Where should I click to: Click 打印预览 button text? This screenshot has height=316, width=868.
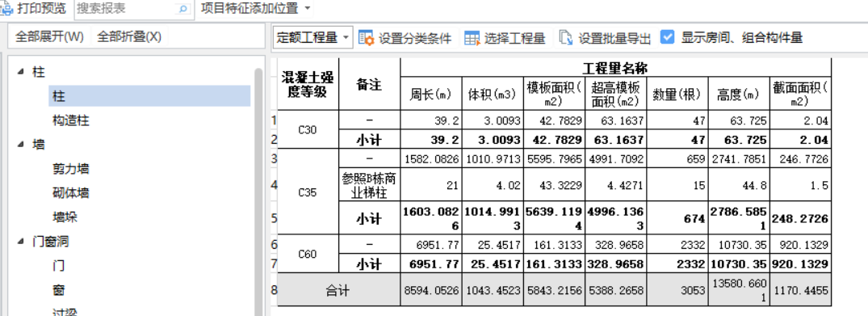coord(41,8)
